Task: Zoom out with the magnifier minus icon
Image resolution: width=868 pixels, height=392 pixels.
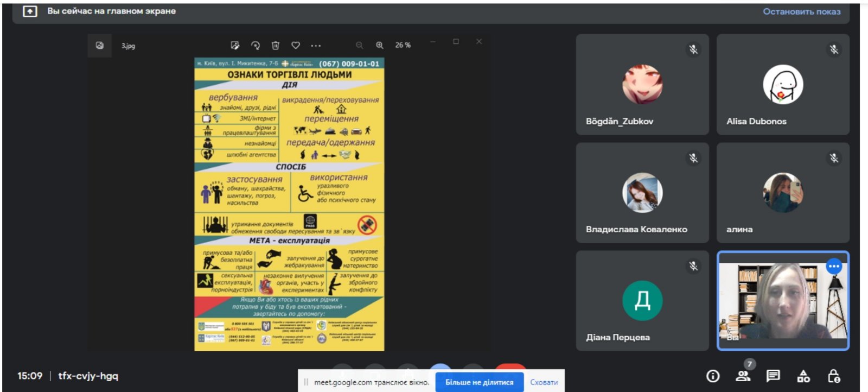Action: (x=359, y=46)
